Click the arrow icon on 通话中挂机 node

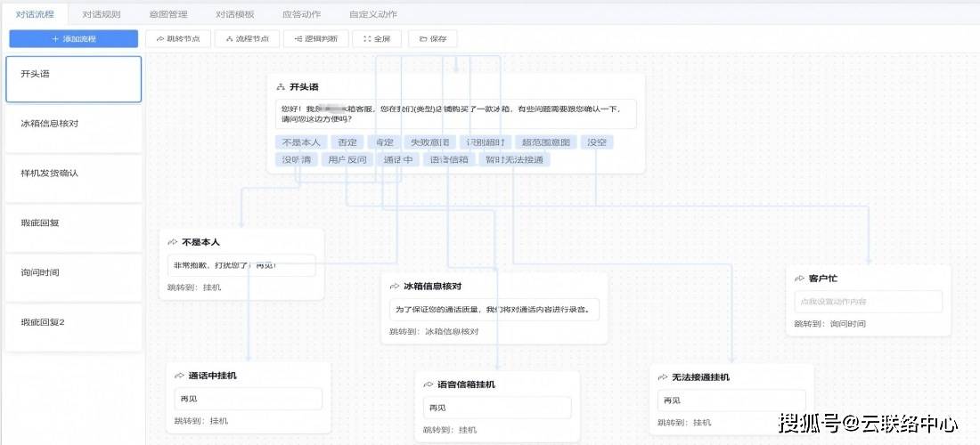[x=179, y=376]
